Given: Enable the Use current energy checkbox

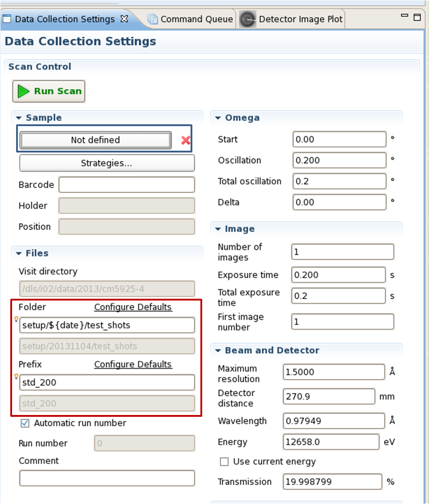Looking at the screenshot, I should [x=225, y=462].
